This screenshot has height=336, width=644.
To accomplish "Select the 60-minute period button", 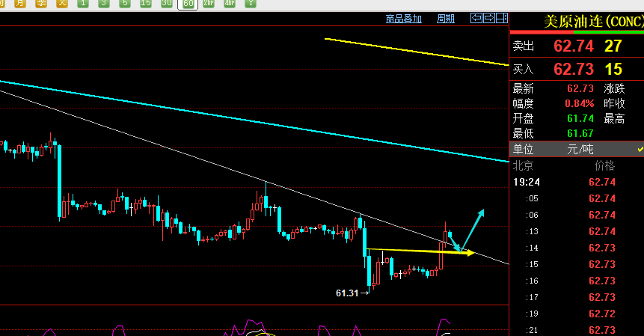I will click(x=188, y=4).
